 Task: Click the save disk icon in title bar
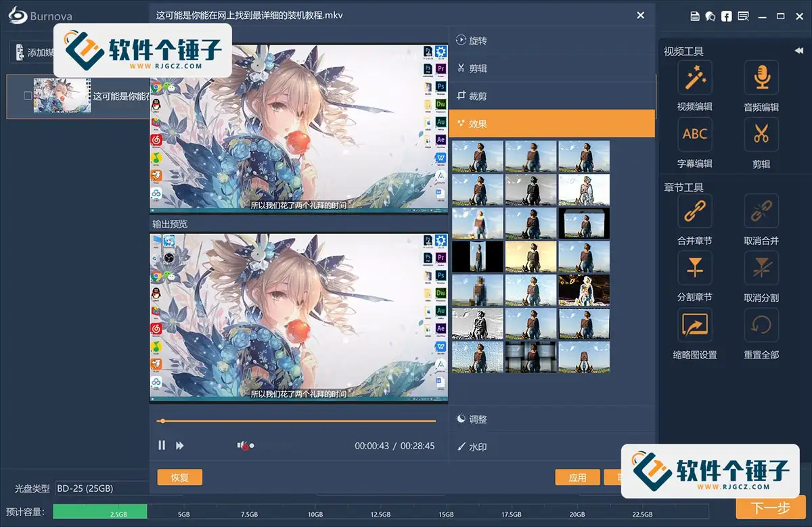coord(694,16)
